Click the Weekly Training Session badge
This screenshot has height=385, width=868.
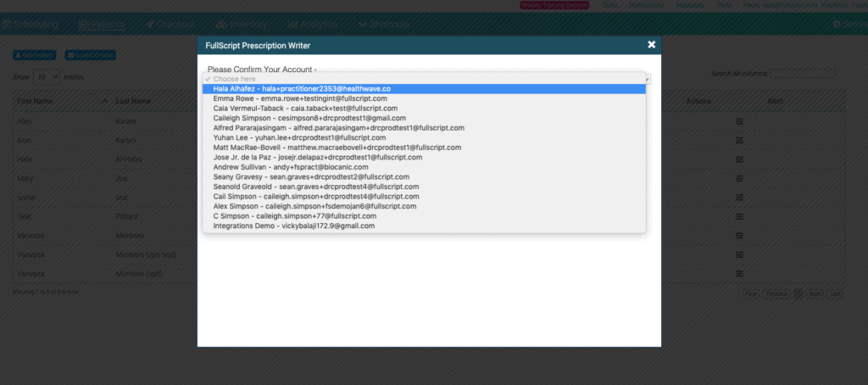point(554,5)
